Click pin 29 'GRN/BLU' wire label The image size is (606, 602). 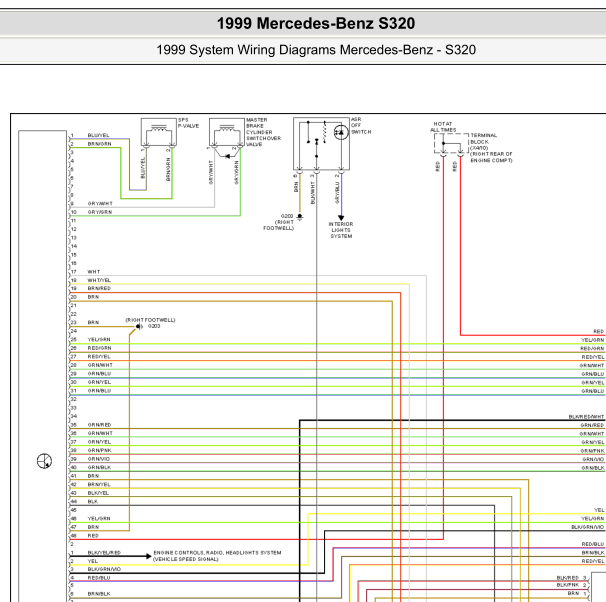pyautogui.click(x=99, y=374)
